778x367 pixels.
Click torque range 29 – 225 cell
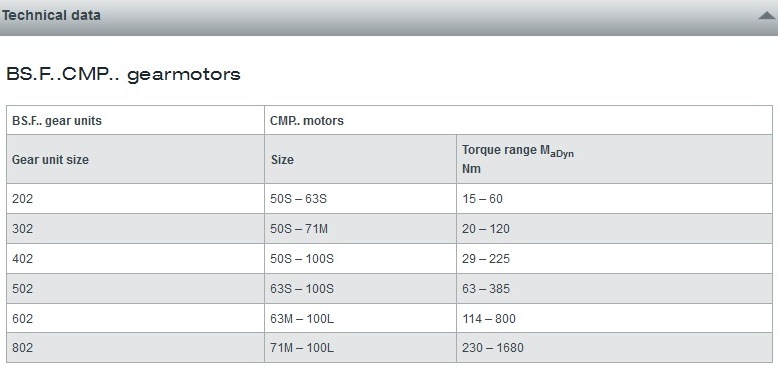(614, 258)
